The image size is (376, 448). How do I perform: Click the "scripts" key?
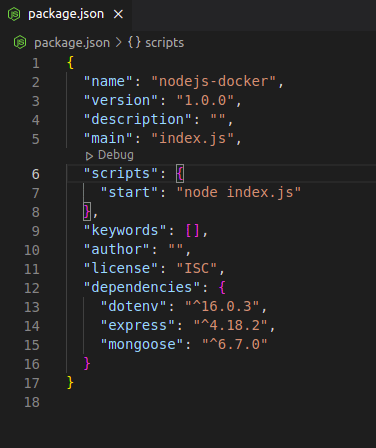tap(121, 174)
